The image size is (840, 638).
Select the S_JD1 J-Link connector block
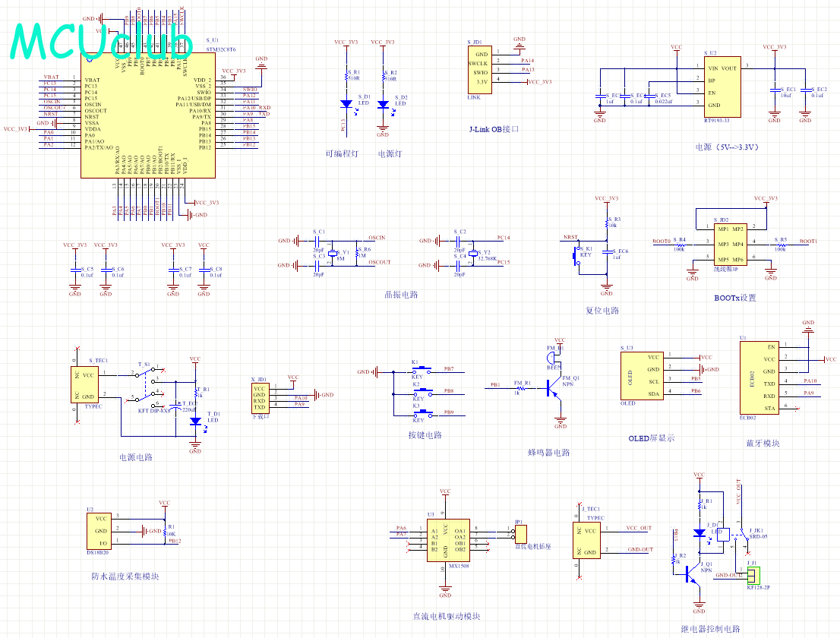(480, 70)
